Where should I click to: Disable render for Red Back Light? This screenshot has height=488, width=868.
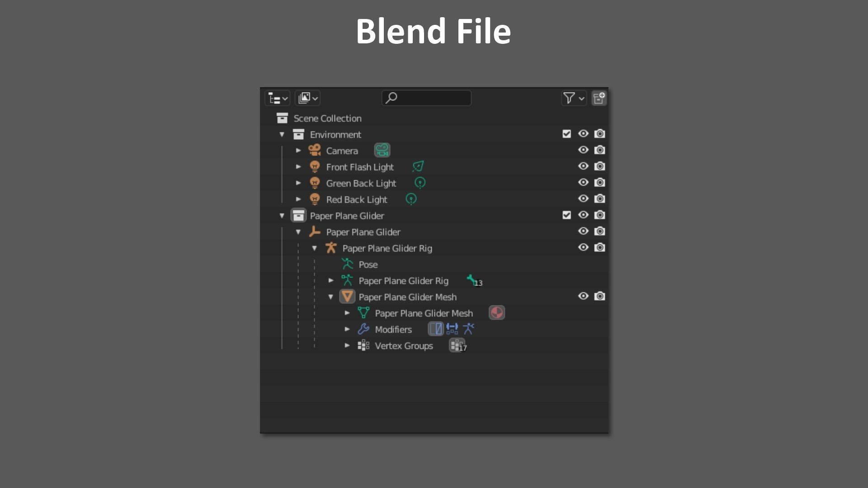click(x=599, y=199)
